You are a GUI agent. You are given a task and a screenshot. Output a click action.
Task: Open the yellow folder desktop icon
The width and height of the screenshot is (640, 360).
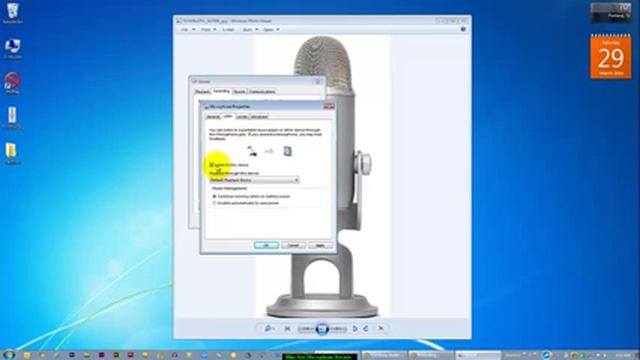pyautogui.click(x=12, y=153)
